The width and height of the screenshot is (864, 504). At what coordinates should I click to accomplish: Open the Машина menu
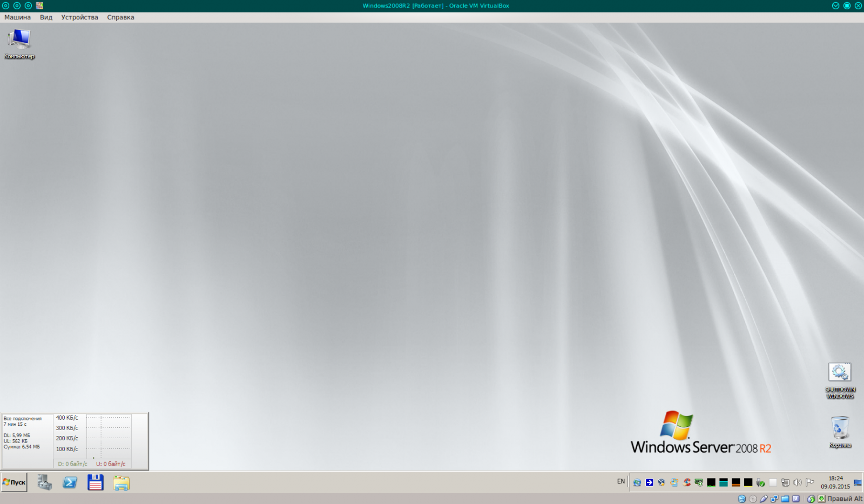pos(17,17)
